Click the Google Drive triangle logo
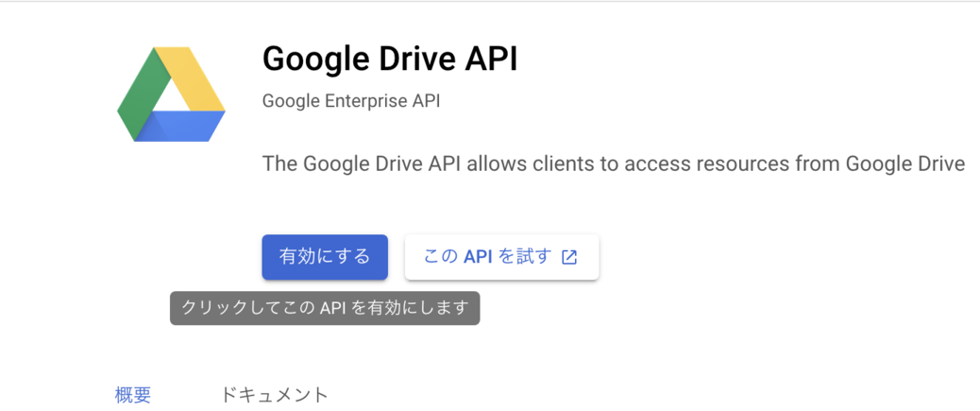The height and width of the screenshot is (411, 980). 171,94
